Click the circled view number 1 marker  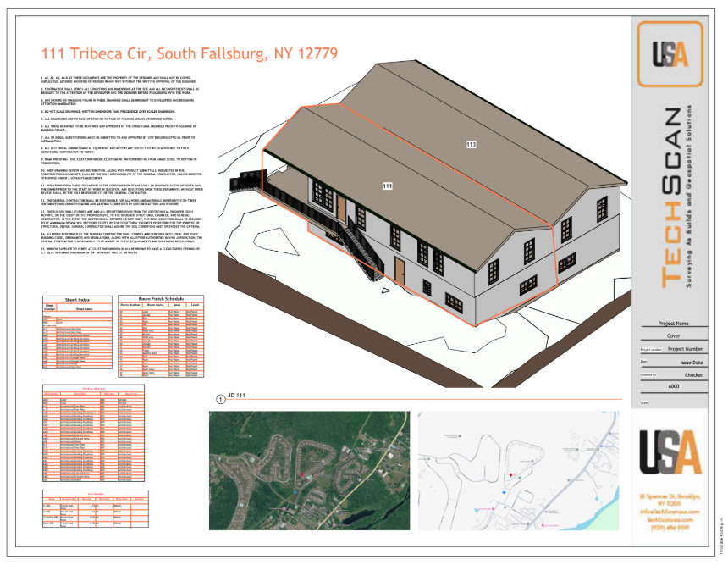pyautogui.click(x=221, y=398)
